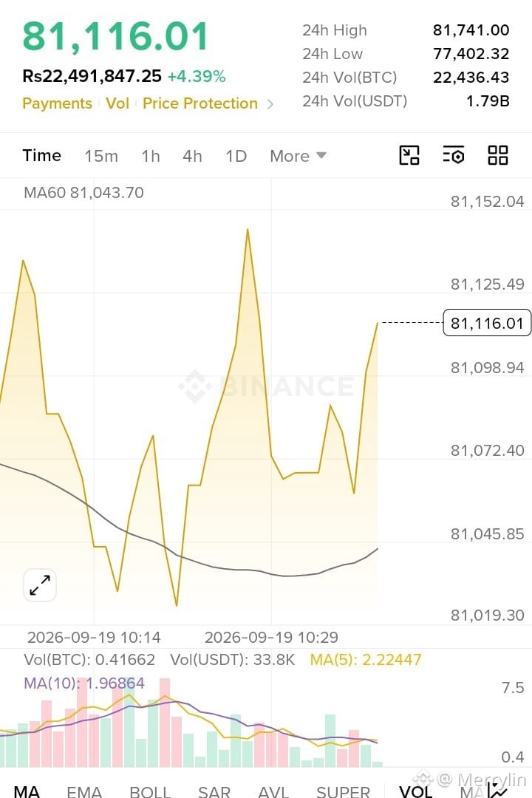Select the 15m timeframe
This screenshot has height=798, width=532.
[x=100, y=156]
